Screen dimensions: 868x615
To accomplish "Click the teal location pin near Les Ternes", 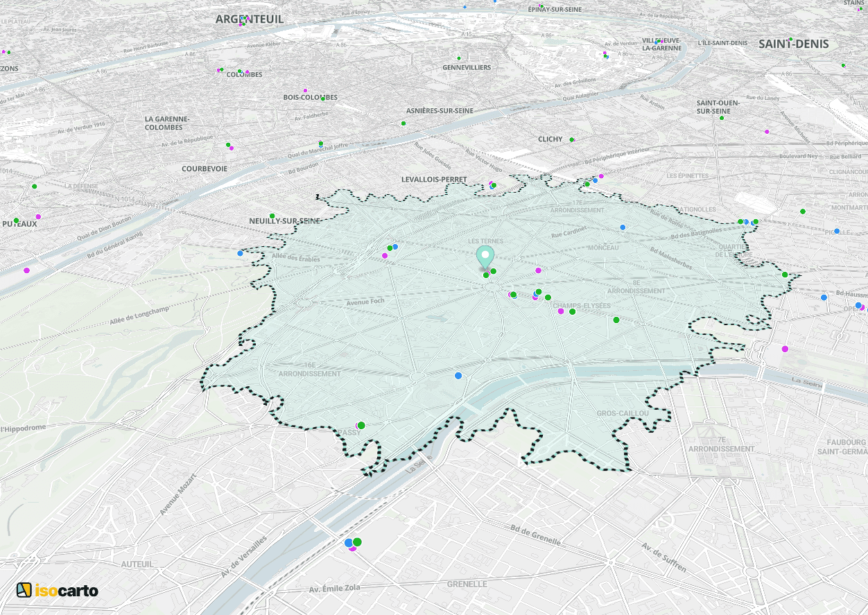I will [x=485, y=255].
